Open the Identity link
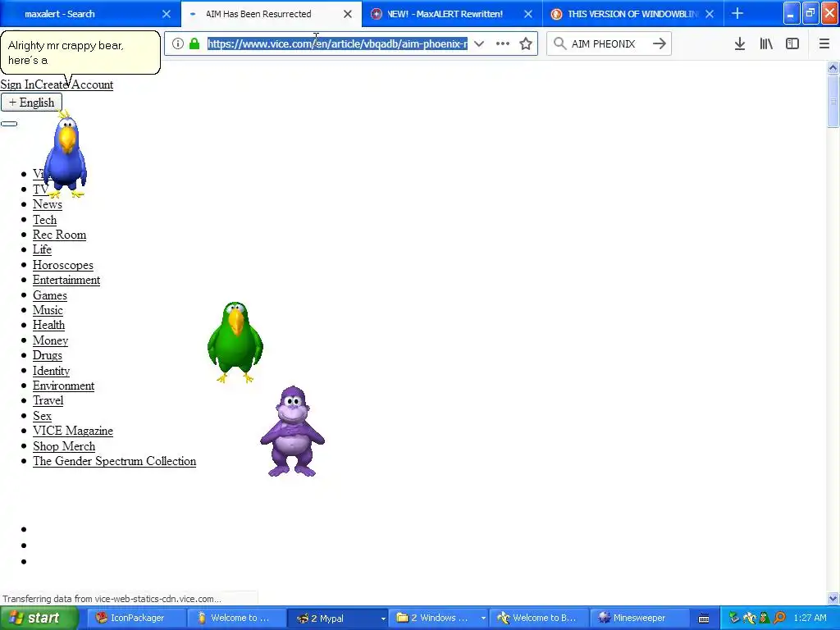 (x=51, y=371)
